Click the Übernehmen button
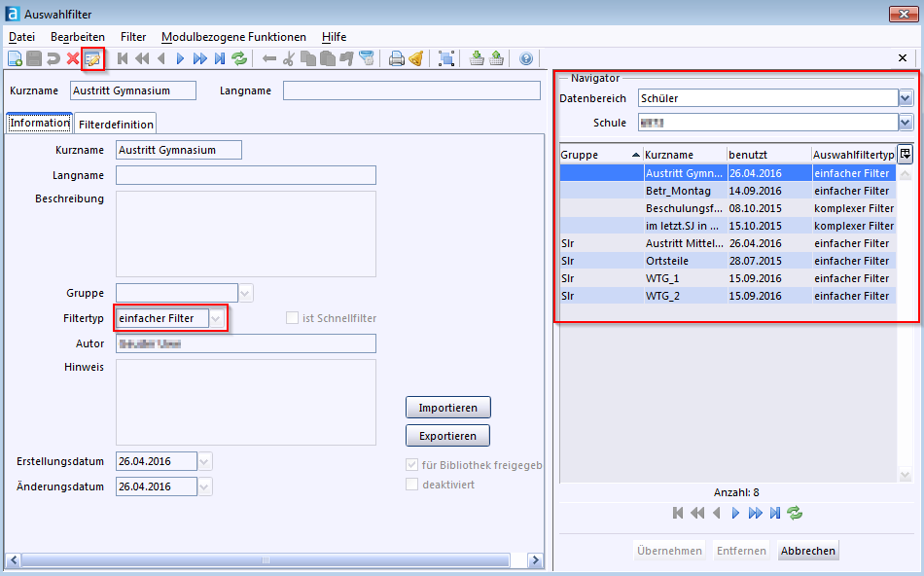 click(669, 551)
